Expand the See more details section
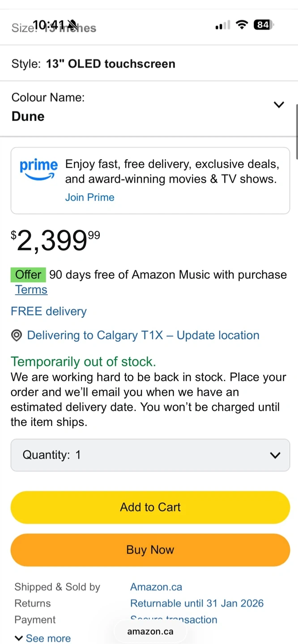This screenshot has height=644, width=298. [43, 638]
